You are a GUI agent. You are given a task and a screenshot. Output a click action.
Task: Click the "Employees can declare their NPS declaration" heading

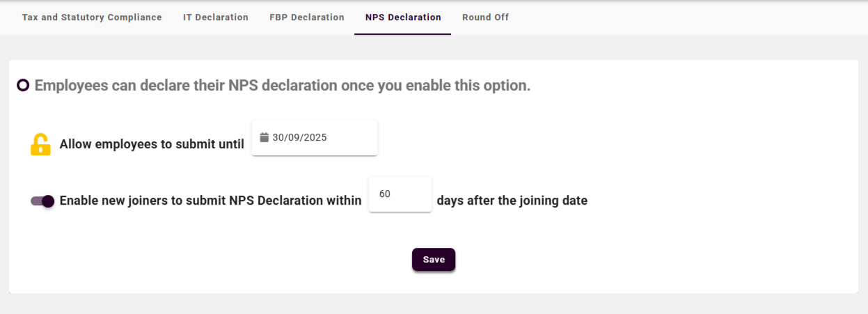pyautogui.click(x=282, y=86)
